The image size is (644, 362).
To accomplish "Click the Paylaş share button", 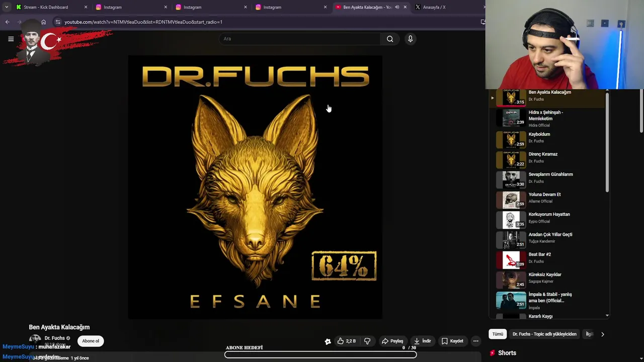I will pos(392,341).
